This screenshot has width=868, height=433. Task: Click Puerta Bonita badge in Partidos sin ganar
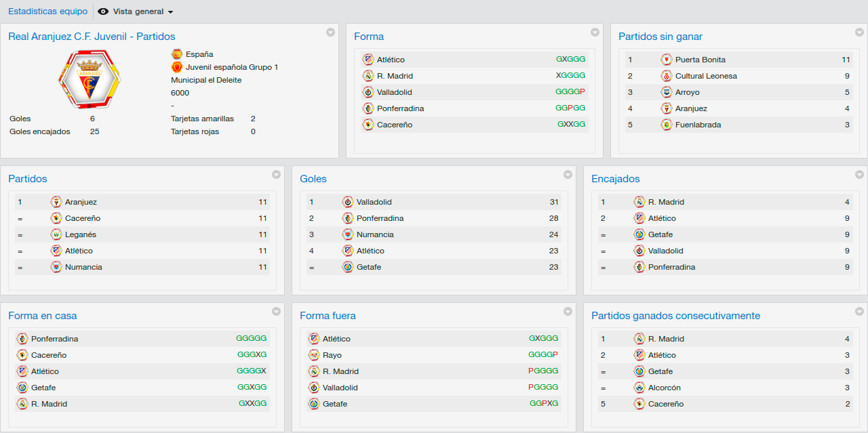coord(667,60)
